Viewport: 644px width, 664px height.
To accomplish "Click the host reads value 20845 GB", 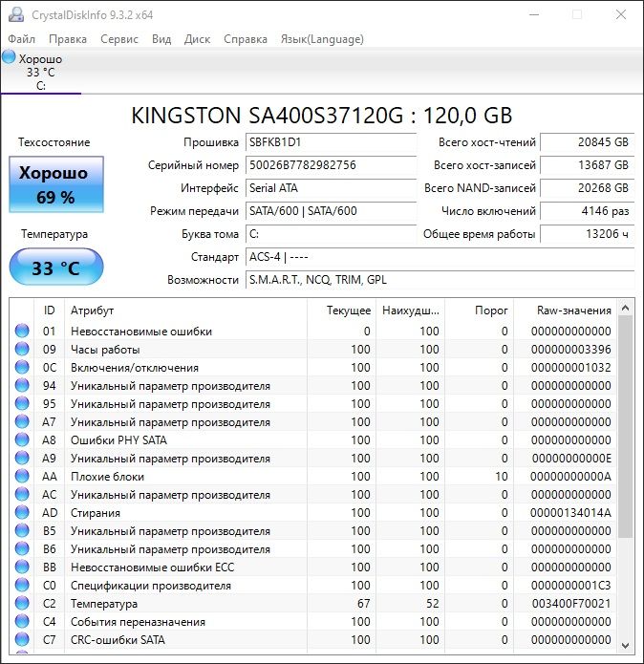I will point(588,142).
